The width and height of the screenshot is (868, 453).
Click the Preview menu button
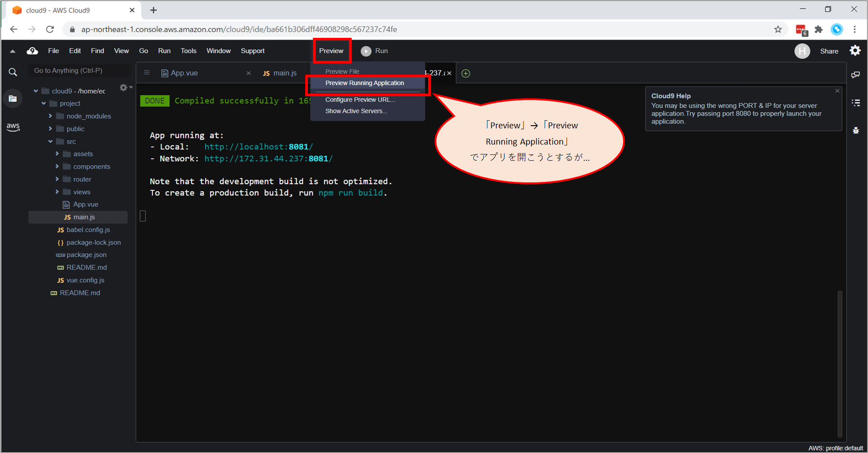[331, 51]
